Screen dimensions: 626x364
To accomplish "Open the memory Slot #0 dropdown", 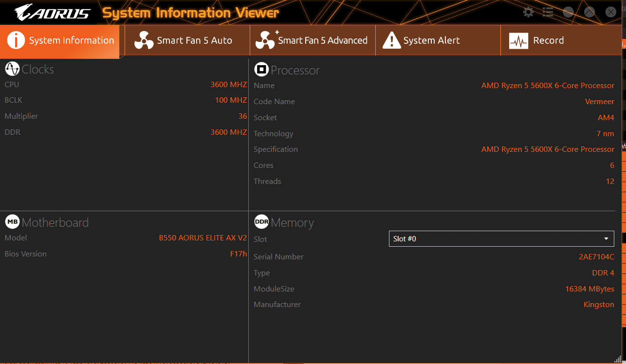I will tap(501, 238).
